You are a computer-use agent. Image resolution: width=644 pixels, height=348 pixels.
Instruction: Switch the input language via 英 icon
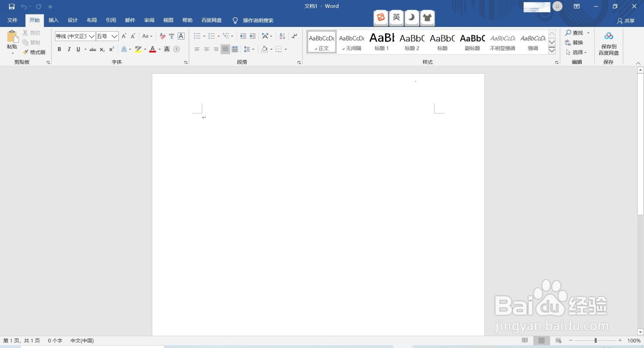[396, 17]
